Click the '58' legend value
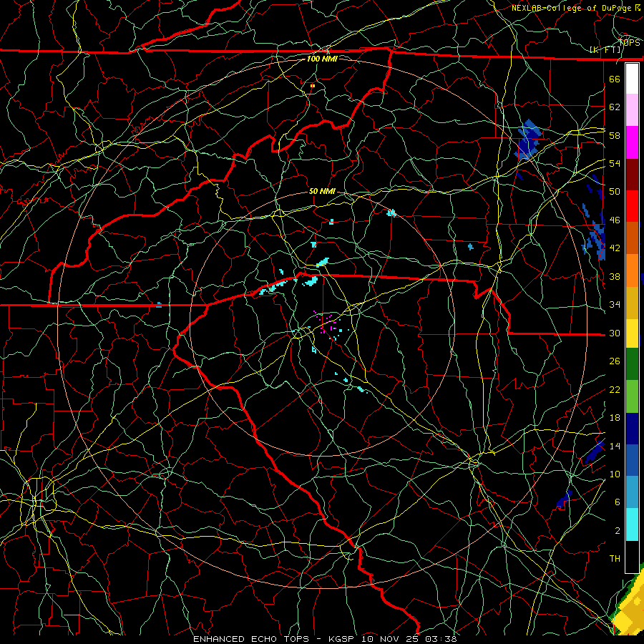Image resolution: width=644 pixels, height=644 pixels. [x=615, y=135]
